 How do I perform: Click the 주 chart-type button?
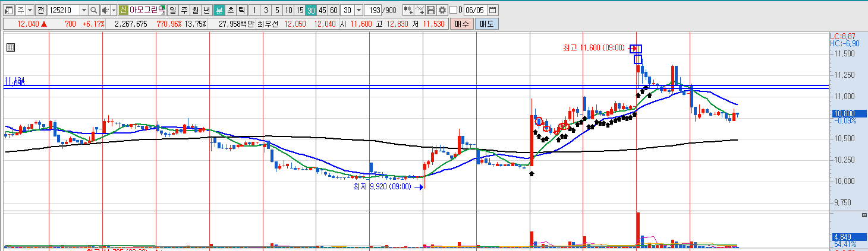pyautogui.click(x=21, y=10)
